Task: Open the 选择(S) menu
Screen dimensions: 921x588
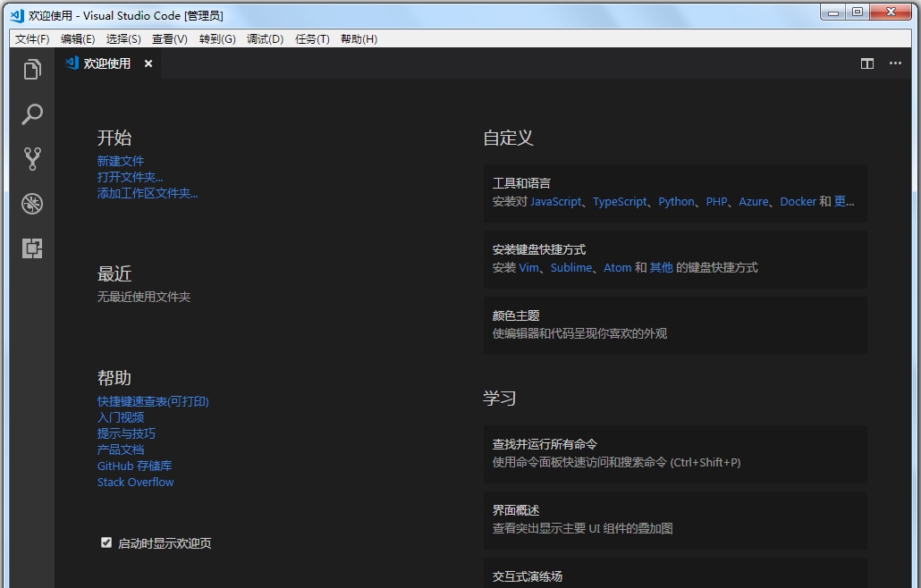Action: tap(123, 38)
